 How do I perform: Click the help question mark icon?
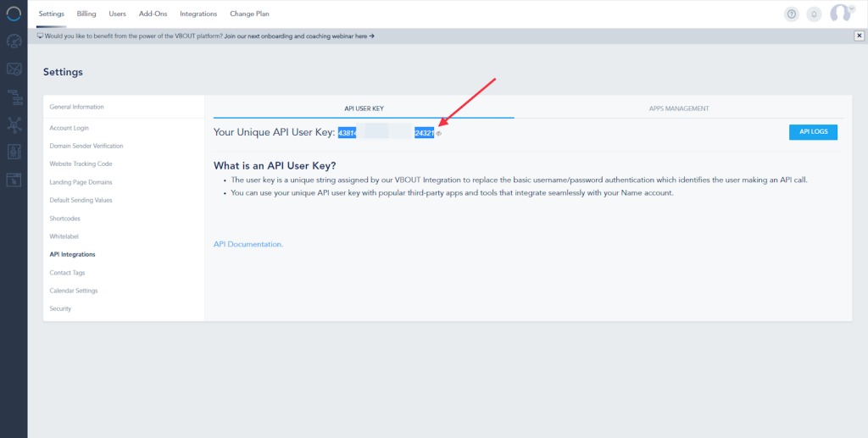tap(792, 14)
